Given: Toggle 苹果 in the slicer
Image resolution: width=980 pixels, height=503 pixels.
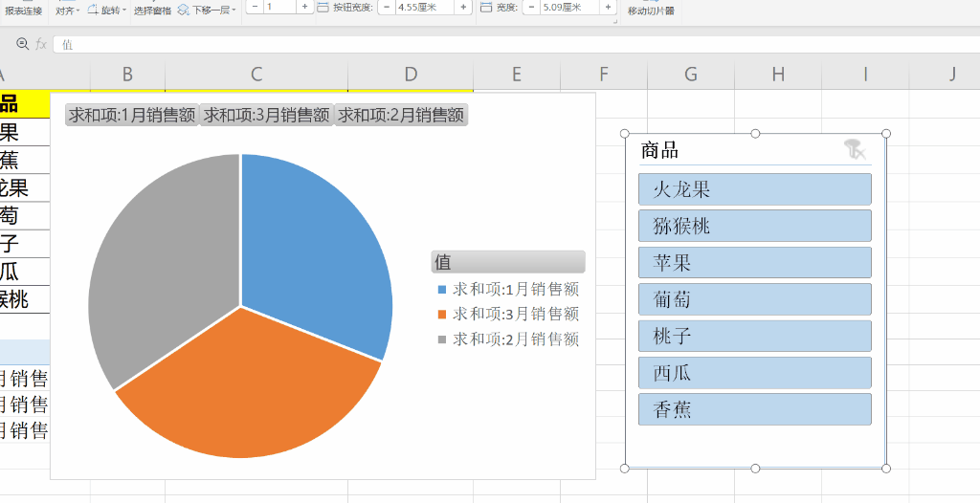Looking at the screenshot, I should 755,262.
